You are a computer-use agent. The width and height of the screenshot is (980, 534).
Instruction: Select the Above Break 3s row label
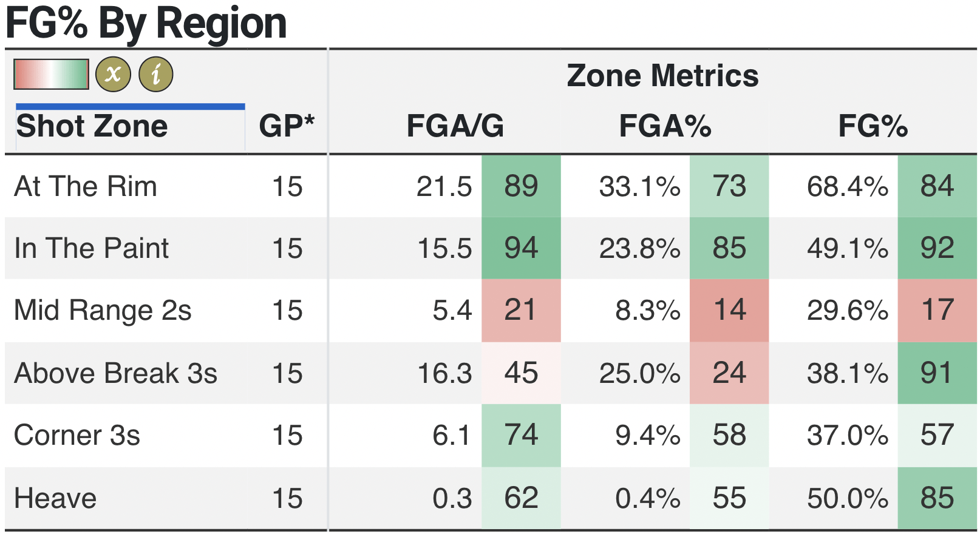(115, 373)
